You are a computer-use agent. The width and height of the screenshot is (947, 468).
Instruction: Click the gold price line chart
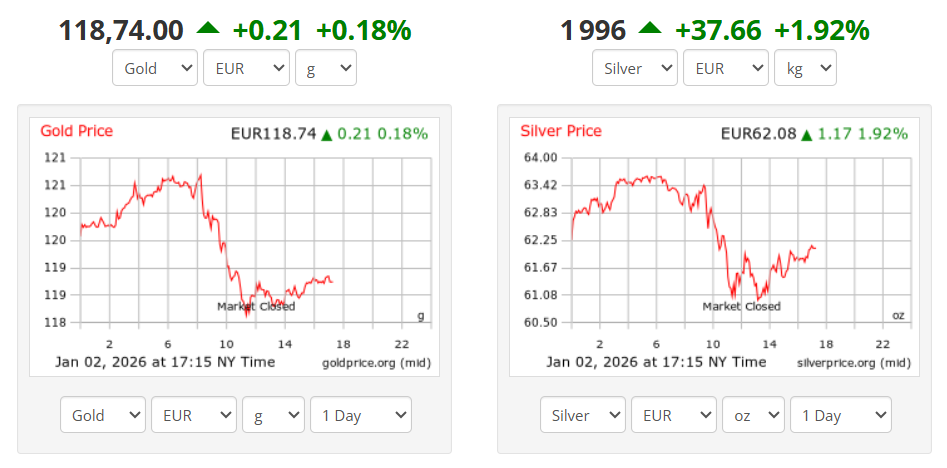tap(255, 240)
